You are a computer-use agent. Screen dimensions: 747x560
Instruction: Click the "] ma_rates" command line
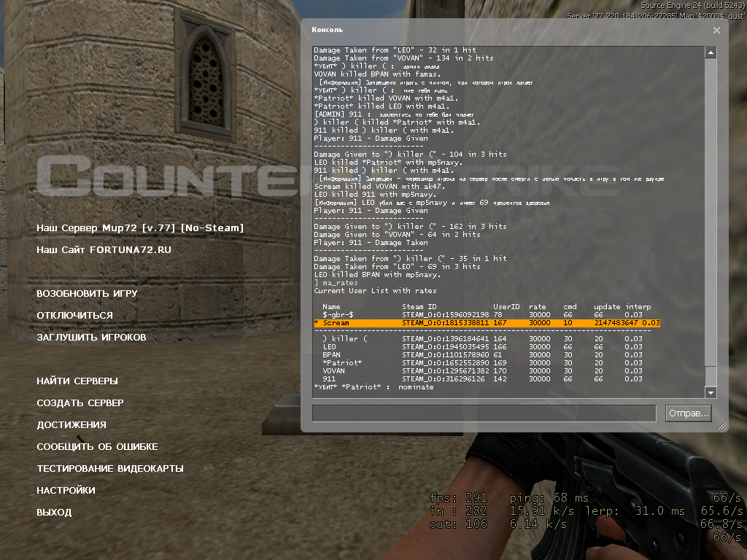tap(336, 283)
